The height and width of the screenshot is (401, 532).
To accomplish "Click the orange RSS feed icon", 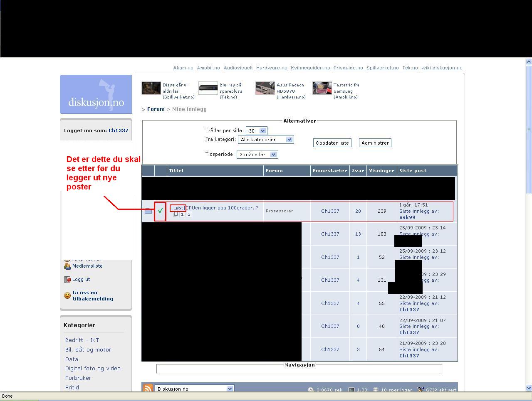I will tap(148, 388).
